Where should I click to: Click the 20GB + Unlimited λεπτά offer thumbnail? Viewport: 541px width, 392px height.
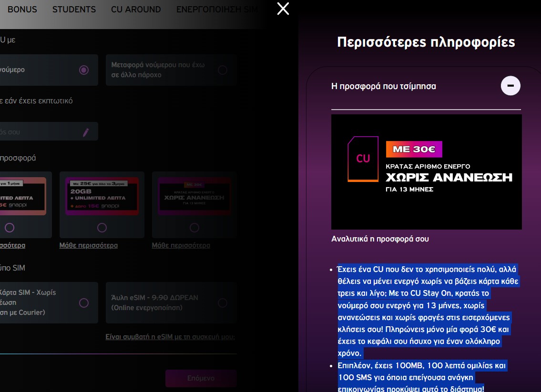click(102, 196)
